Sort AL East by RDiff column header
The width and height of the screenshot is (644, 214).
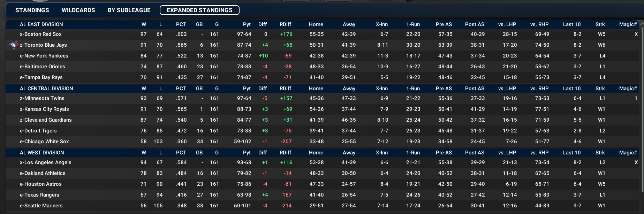pyautogui.click(x=285, y=24)
